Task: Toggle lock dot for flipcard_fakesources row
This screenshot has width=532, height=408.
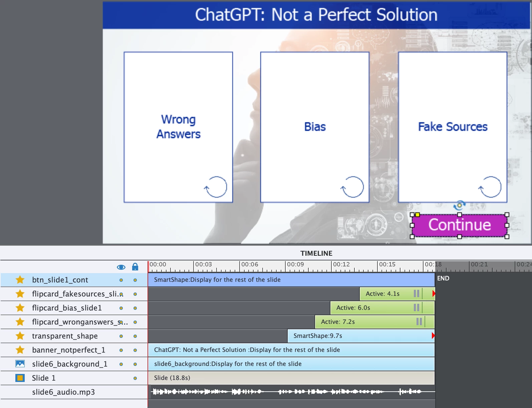Action: pos(135,294)
